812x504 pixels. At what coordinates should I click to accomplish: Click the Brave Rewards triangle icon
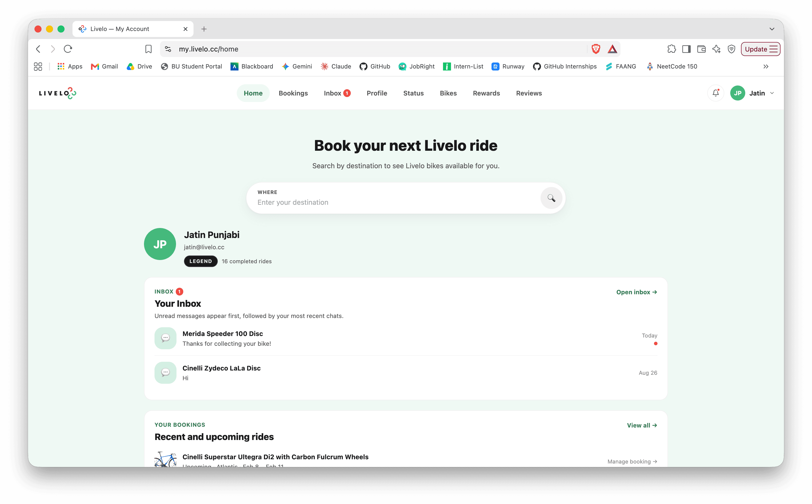pos(612,49)
